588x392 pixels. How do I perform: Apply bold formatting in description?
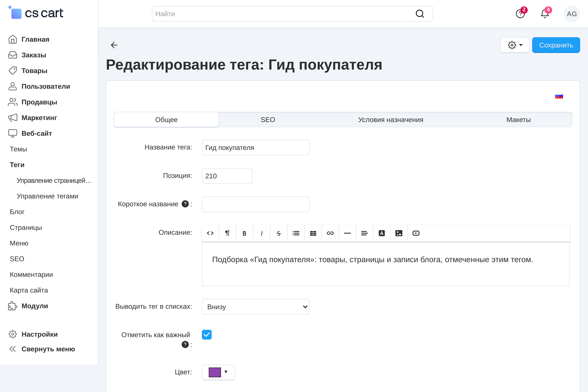coord(245,233)
